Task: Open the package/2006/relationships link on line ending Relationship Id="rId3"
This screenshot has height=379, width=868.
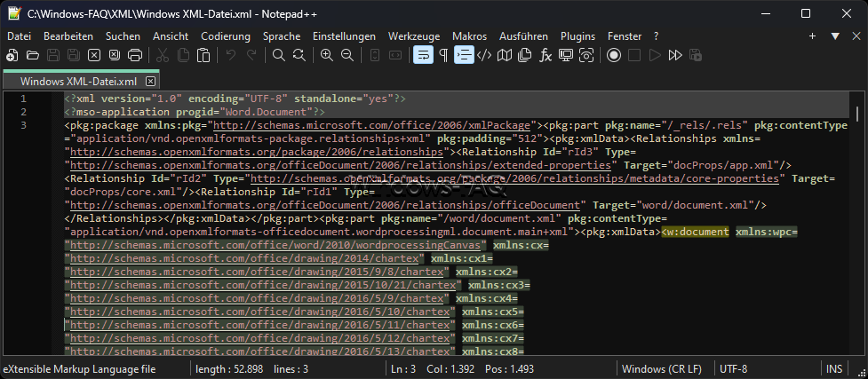Action: point(257,152)
